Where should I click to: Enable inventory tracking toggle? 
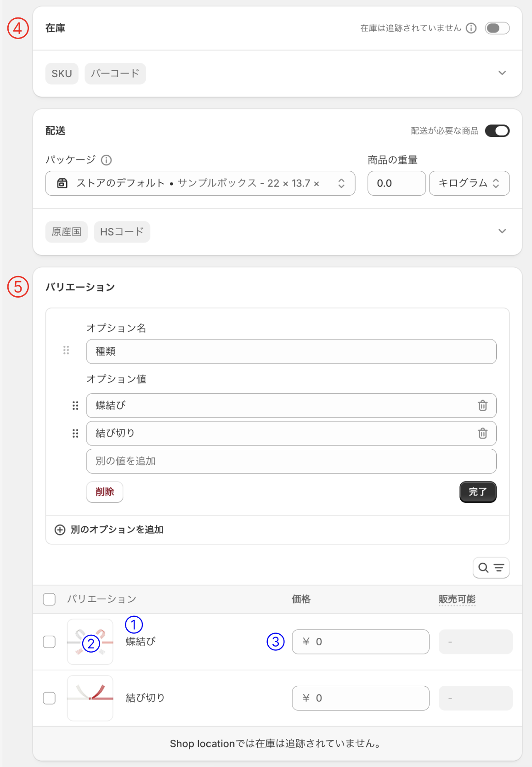point(497,28)
